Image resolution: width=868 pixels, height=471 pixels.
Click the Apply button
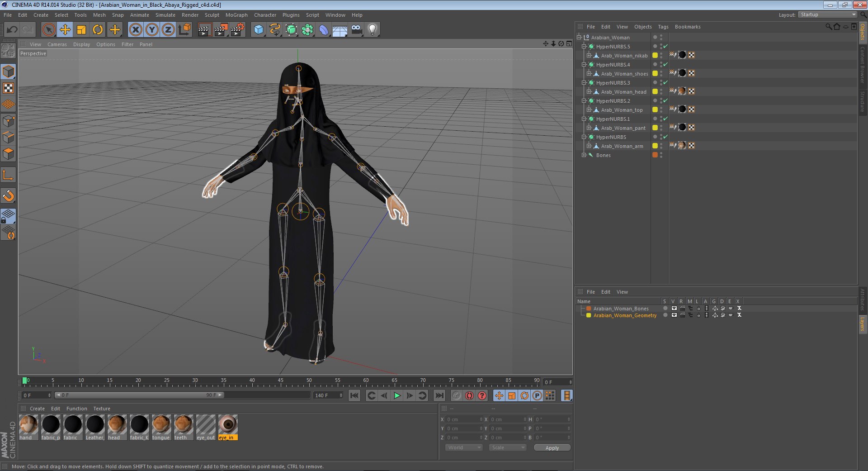(x=552, y=447)
